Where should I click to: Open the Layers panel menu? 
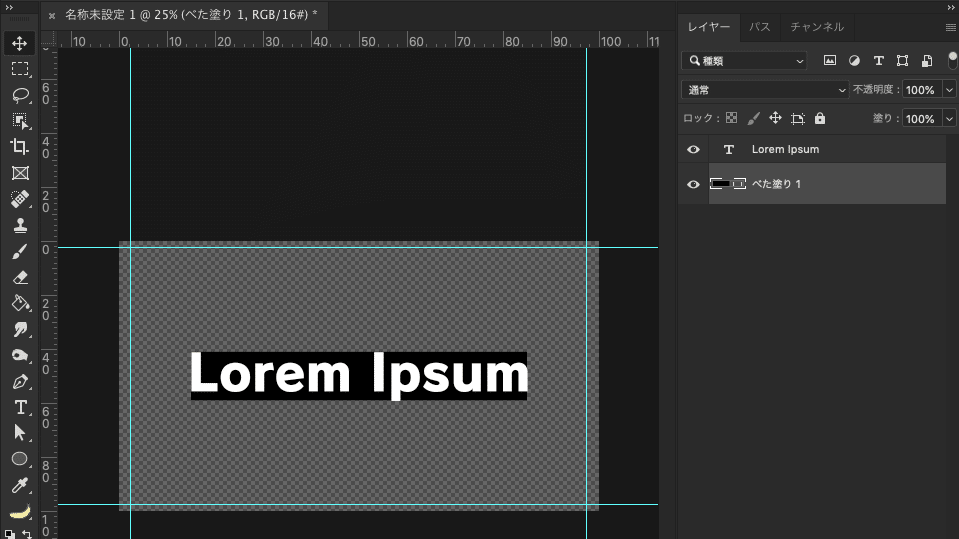click(950, 28)
